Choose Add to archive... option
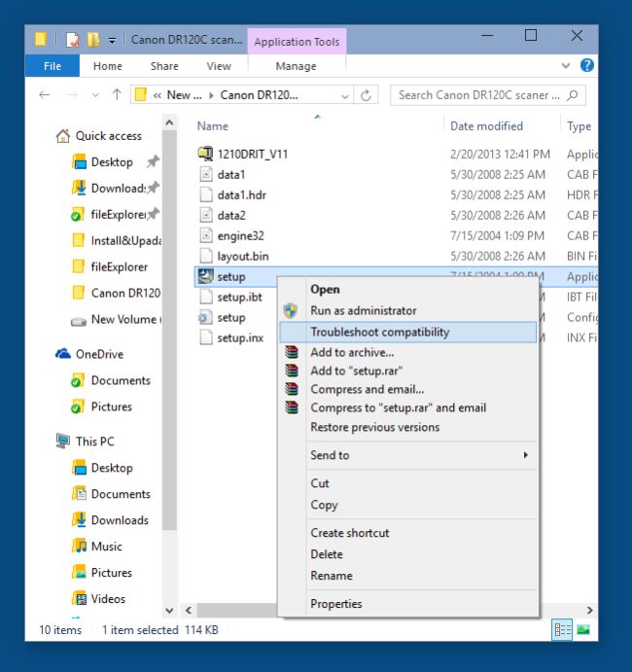The height and width of the screenshot is (672, 632). [x=408, y=352]
